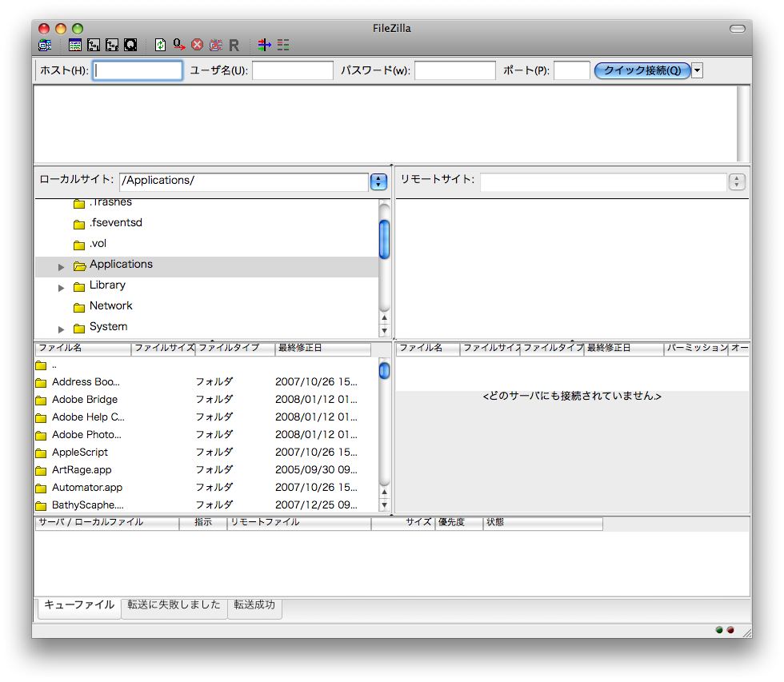
Task: Toggle directory comparison
Action: (283, 45)
